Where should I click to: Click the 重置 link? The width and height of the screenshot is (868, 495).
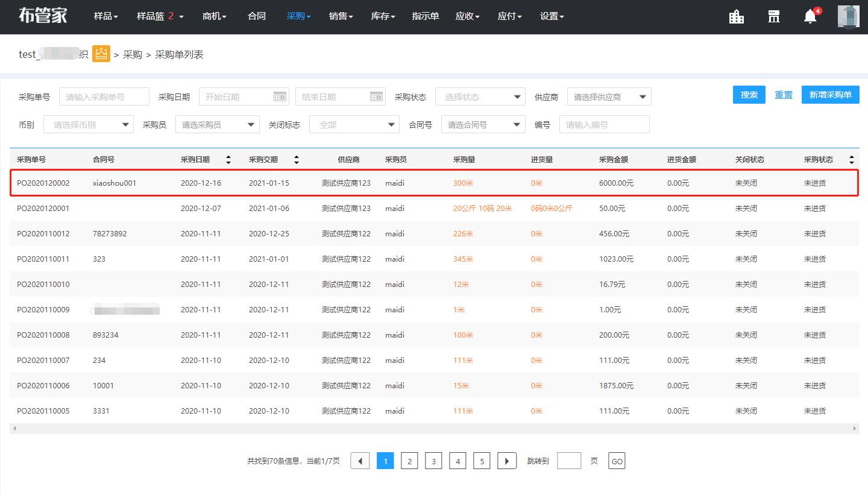coord(784,95)
